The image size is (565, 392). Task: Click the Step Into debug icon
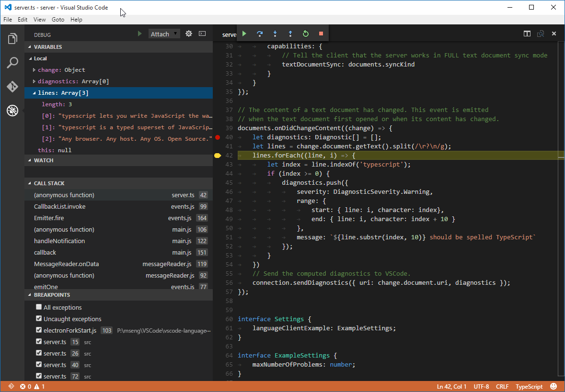[x=275, y=34]
